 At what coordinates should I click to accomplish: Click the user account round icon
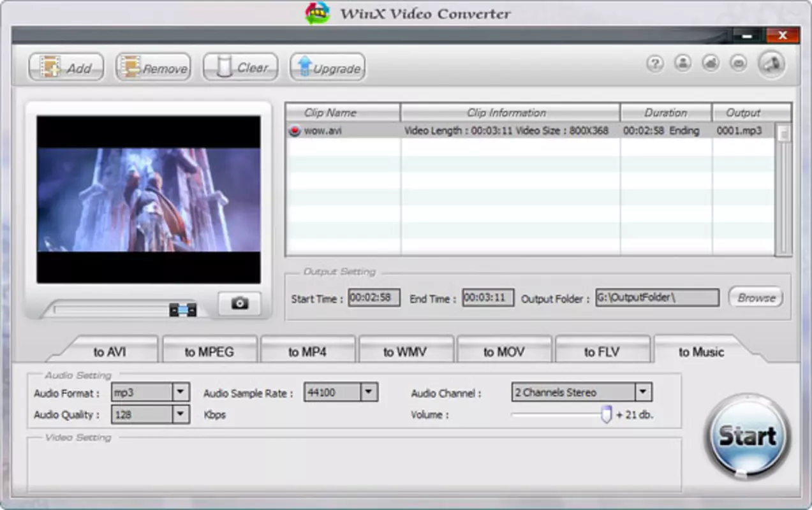click(683, 63)
